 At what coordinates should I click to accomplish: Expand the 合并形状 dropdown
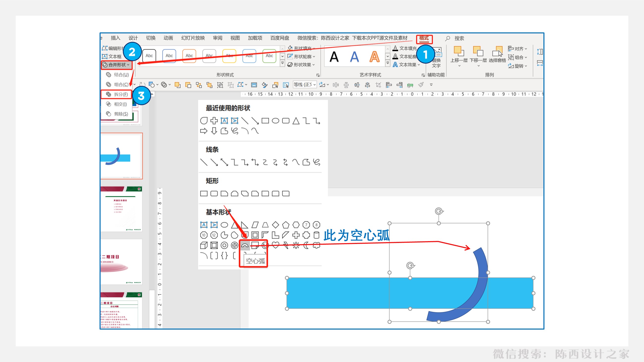point(117,65)
